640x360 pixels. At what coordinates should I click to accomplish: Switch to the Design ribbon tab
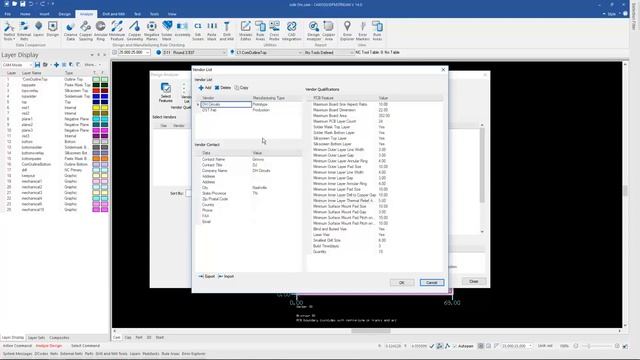[x=64, y=14]
